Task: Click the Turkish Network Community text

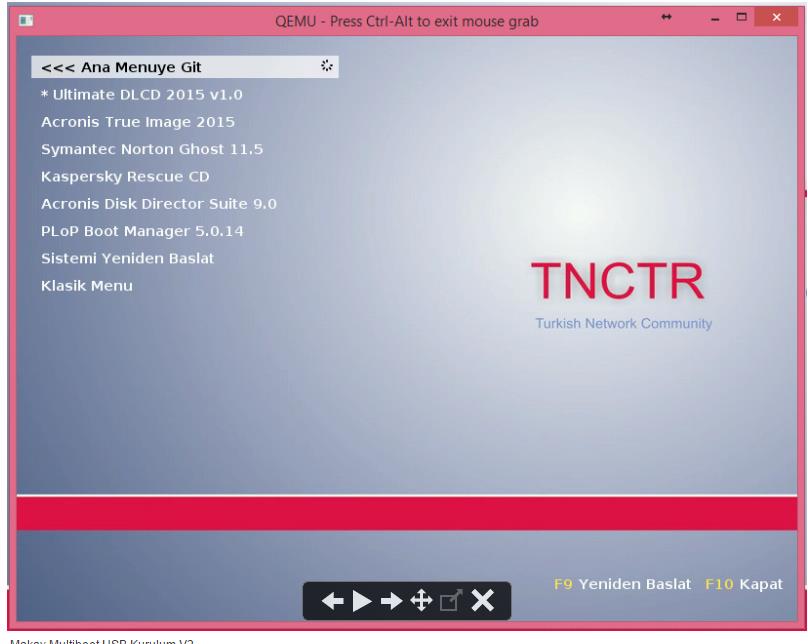Action: pyautogui.click(x=624, y=324)
